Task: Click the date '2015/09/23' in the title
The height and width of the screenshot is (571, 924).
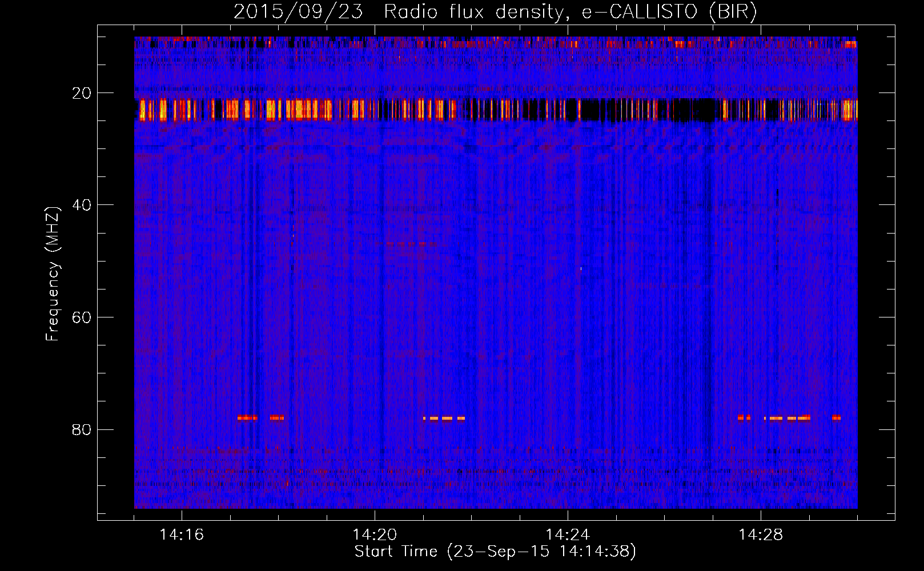Action: [x=298, y=12]
